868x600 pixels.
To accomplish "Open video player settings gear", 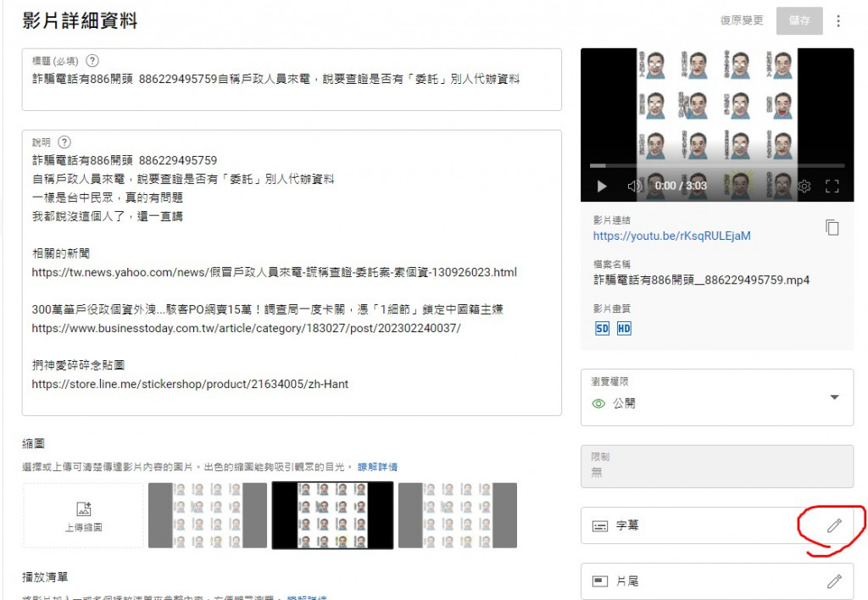I will [x=804, y=186].
